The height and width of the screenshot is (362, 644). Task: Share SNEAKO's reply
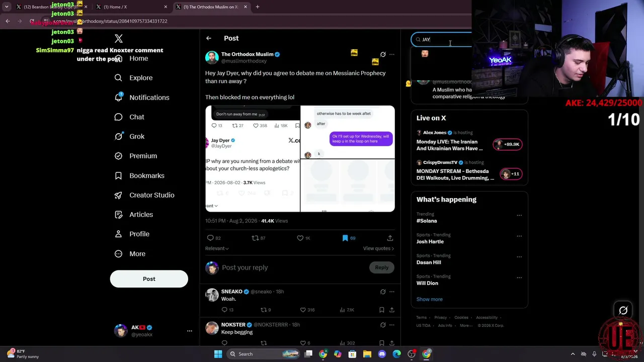[392, 310]
